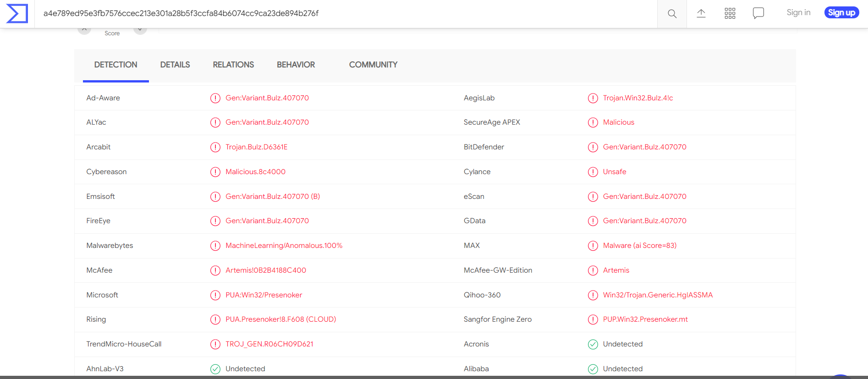Click the Sign up button
This screenshot has height=379, width=868.
tap(841, 13)
